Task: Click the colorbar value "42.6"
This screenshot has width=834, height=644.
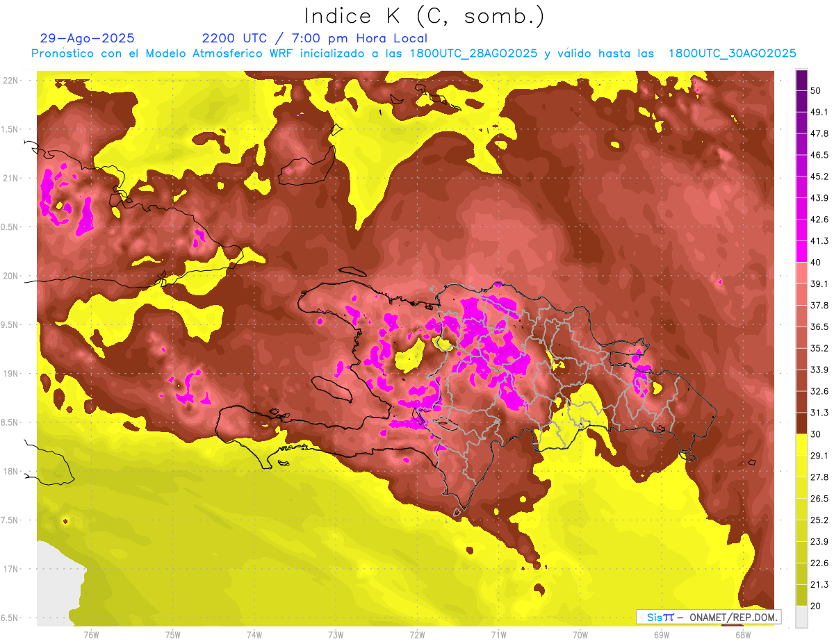Action: (x=819, y=220)
